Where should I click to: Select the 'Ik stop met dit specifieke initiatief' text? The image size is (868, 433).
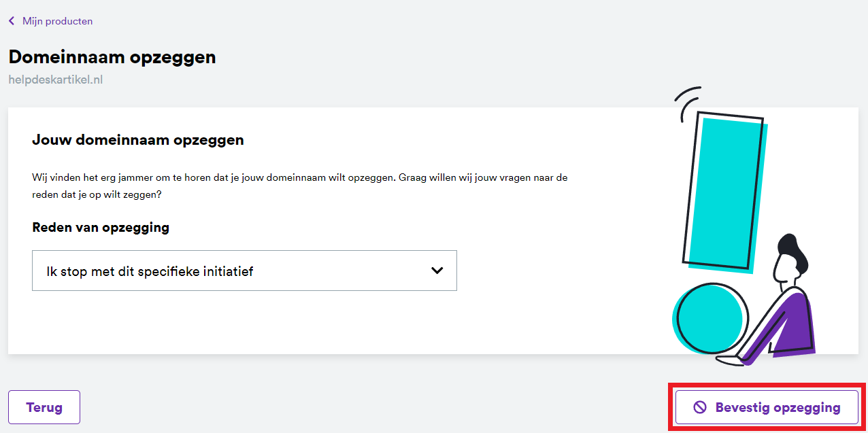(x=150, y=271)
